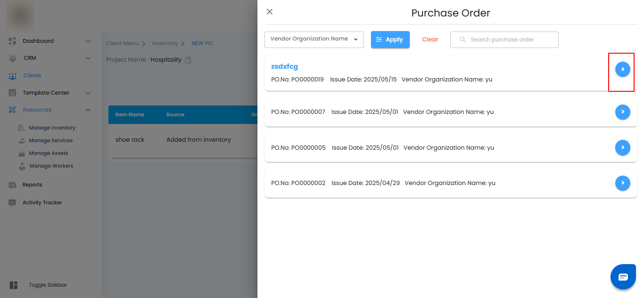The width and height of the screenshot is (644, 298).
Task: Open the chat support widget
Action: coord(623,277)
